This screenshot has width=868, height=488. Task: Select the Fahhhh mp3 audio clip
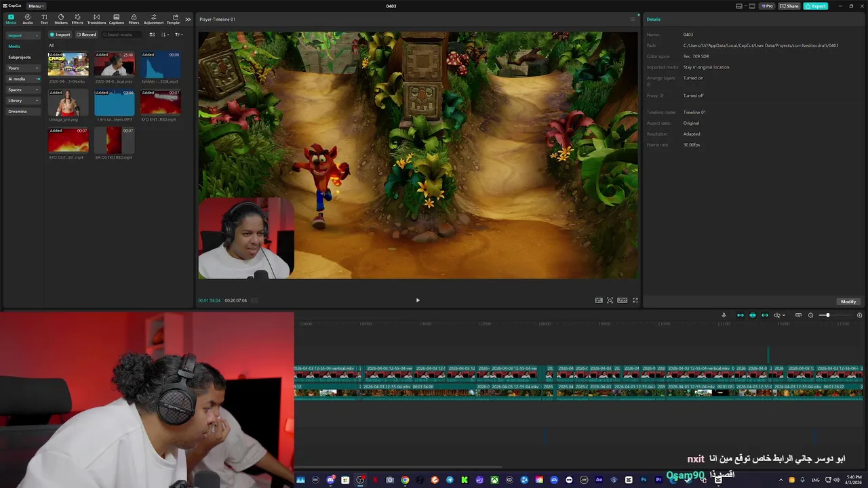pyautogui.click(x=160, y=64)
